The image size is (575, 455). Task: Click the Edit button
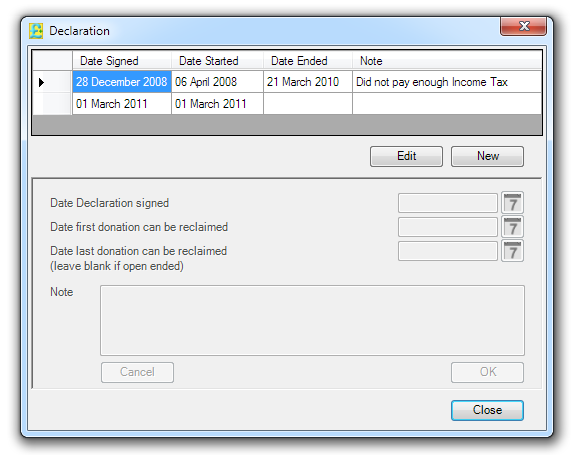click(406, 157)
